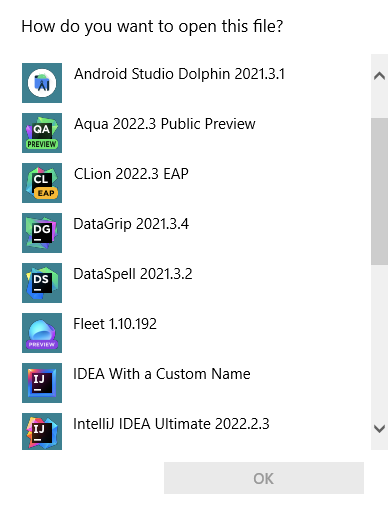Select IDEA With a Custom Name label
The height and width of the screenshot is (515, 388).
pos(162,374)
